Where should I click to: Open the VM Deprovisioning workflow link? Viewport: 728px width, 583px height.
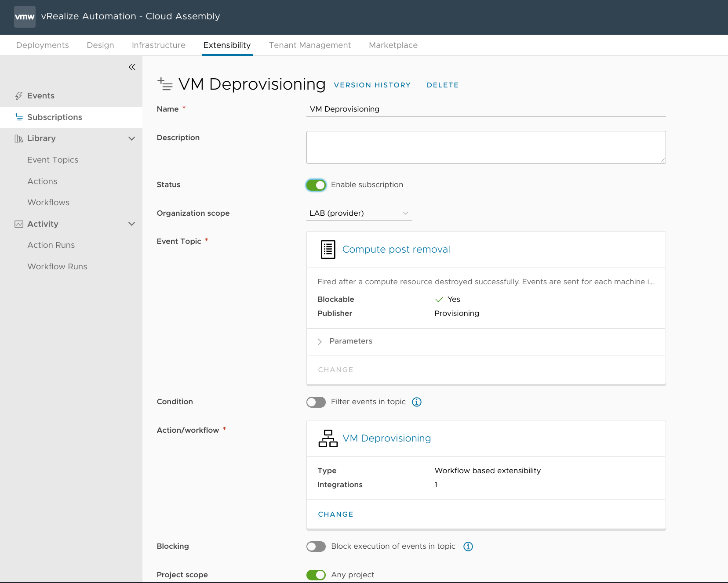pyautogui.click(x=387, y=438)
